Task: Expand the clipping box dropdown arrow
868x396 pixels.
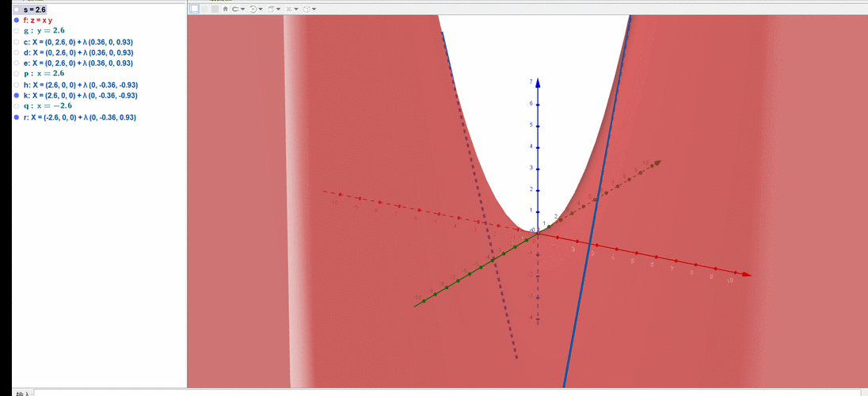Action: point(297,10)
